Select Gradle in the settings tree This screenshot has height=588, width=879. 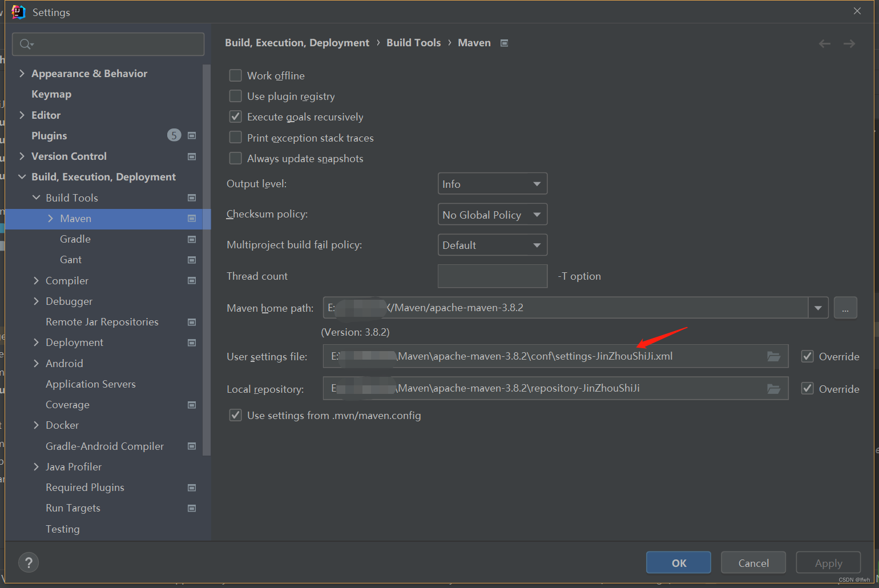(x=75, y=239)
